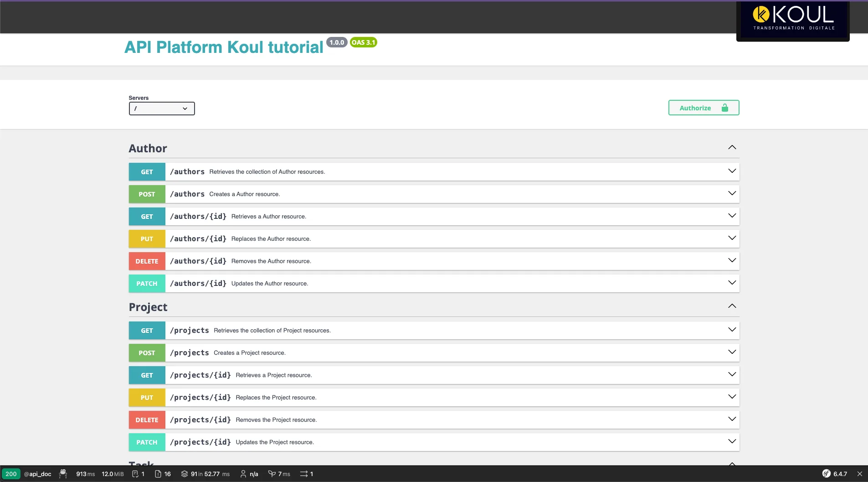Click the Authorize lock icon
The height and width of the screenshot is (482, 868).
[725, 108]
